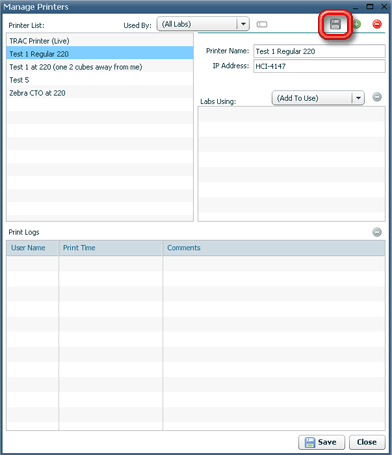Click the Print Time column header
Image resolution: width=392 pixels, height=455 pixels.
tap(111, 248)
